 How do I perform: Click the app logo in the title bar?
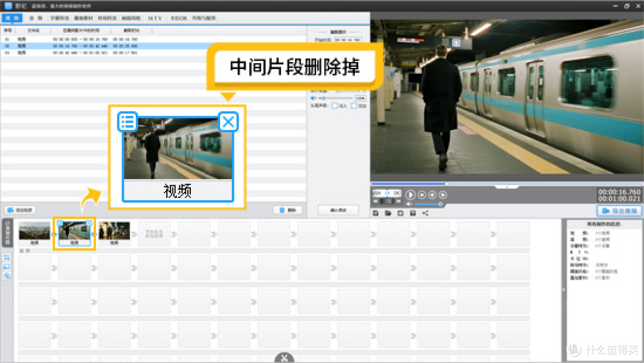pos(8,6)
